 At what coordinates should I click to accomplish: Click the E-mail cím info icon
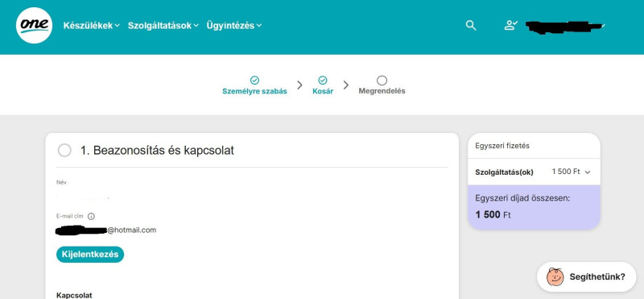pyautogui.click(x=91, y=216)
